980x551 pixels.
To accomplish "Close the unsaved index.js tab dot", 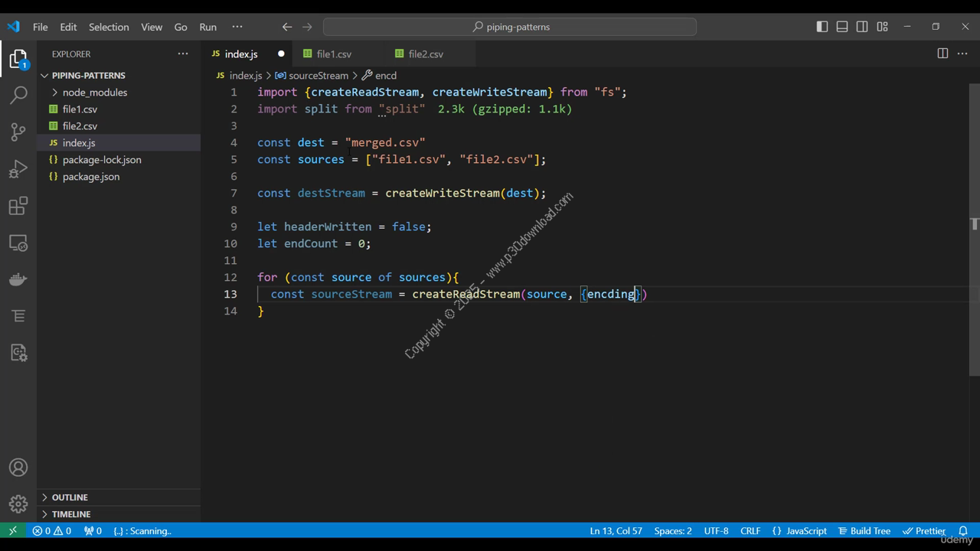I will click(x=281, y=54).
